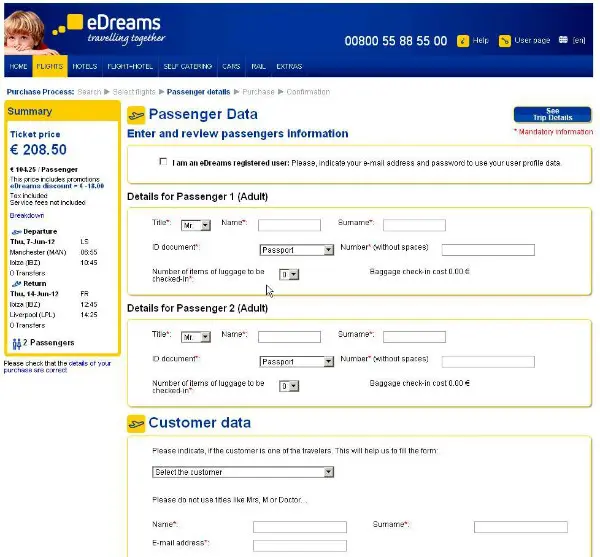Click the User page icon
Viewport: 600px width, 557px height.
tap(505, 41)
